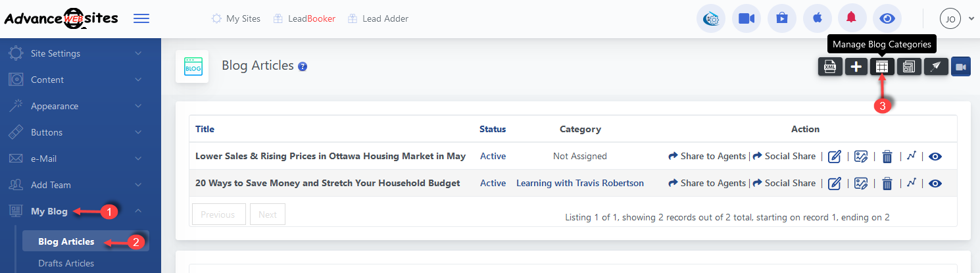
Task: Open the Learning with Travis Robertson category link
Action: (x=579, y=184)
